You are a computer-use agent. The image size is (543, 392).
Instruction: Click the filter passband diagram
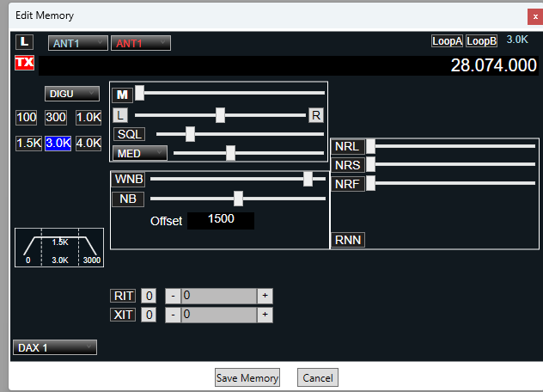(x=59, y=248)
